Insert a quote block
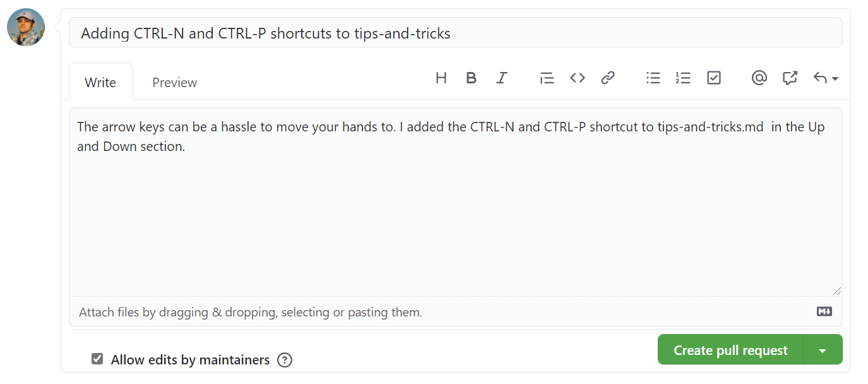Viewport: 868px width, 384px height. click(547, 78)
